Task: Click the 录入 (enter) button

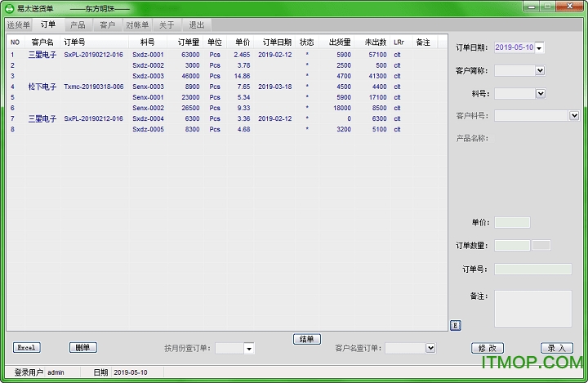Action: [x=556, y=348]
